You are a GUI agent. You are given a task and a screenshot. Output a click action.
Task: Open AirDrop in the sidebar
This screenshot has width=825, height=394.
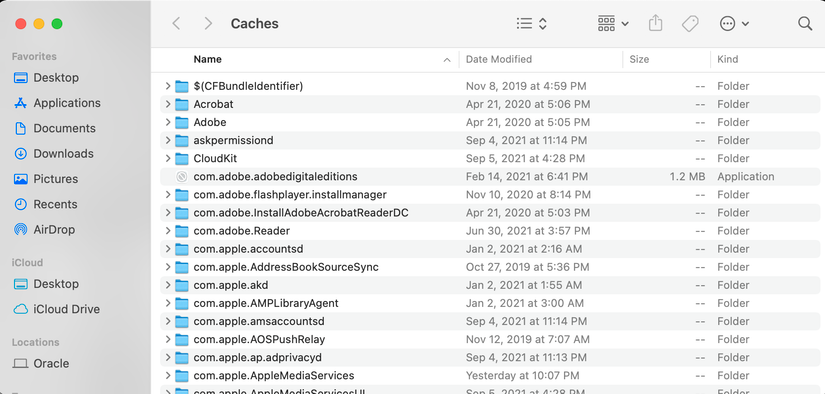coord(44,229)
